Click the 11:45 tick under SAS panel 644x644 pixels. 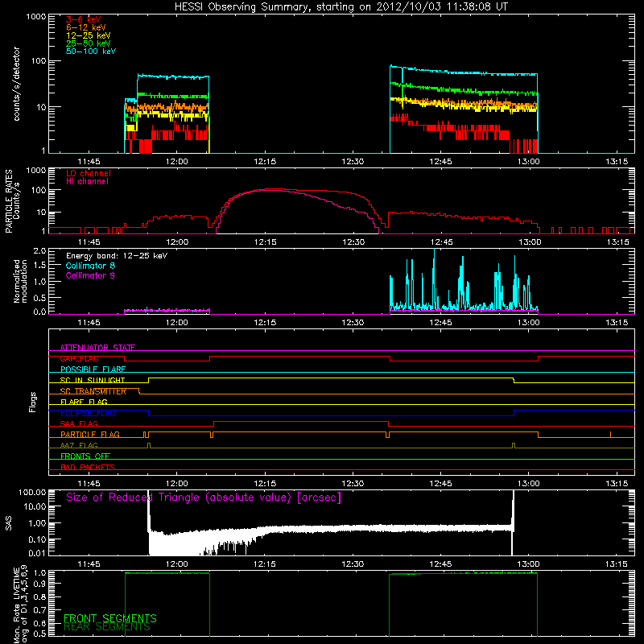(x=89, y=564)
